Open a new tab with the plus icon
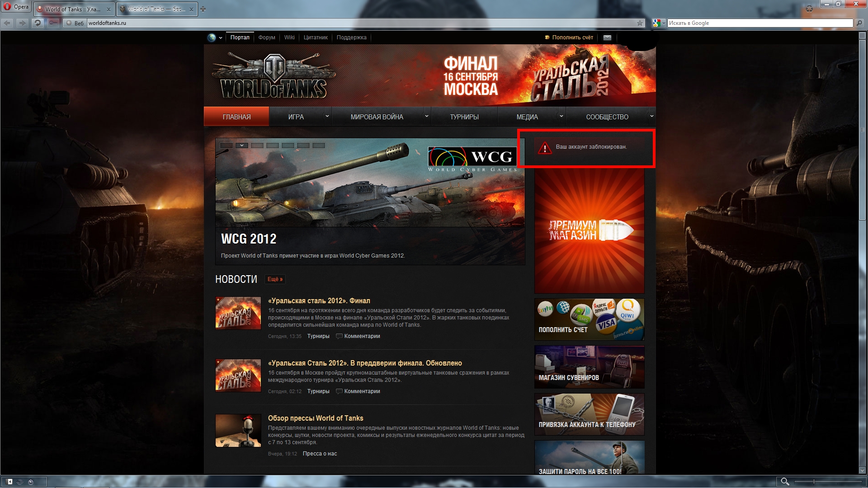Image resolution: width=868 pixels, height=488 pixels. (x=203, y=9)
